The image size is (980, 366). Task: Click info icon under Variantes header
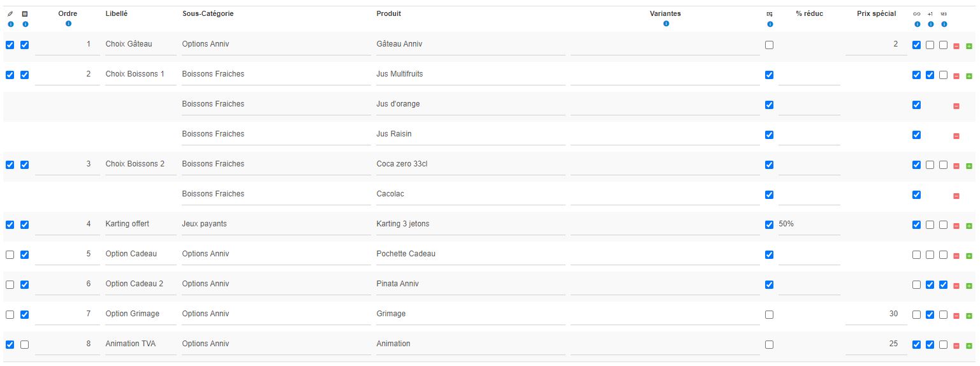(x=666, y=24)
